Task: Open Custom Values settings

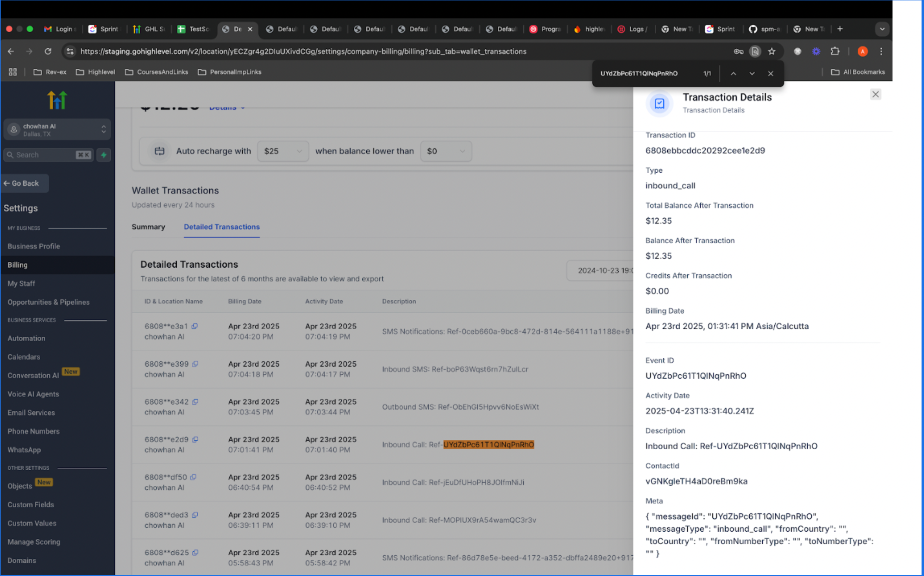Action: (32, 524)
